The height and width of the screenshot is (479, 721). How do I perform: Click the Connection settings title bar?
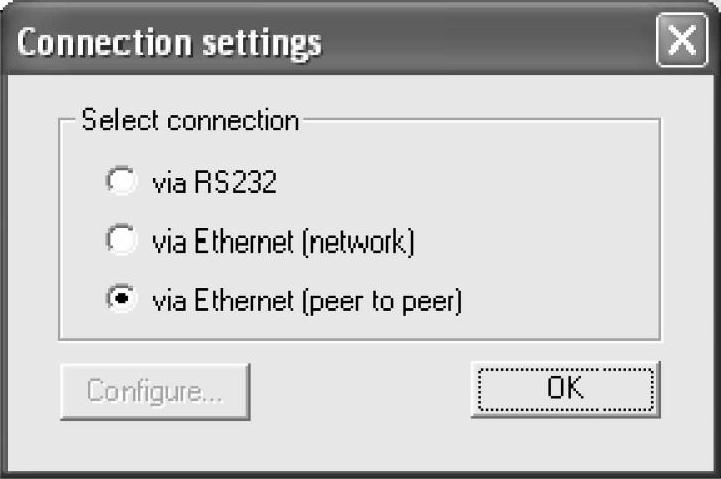(330, 43)
